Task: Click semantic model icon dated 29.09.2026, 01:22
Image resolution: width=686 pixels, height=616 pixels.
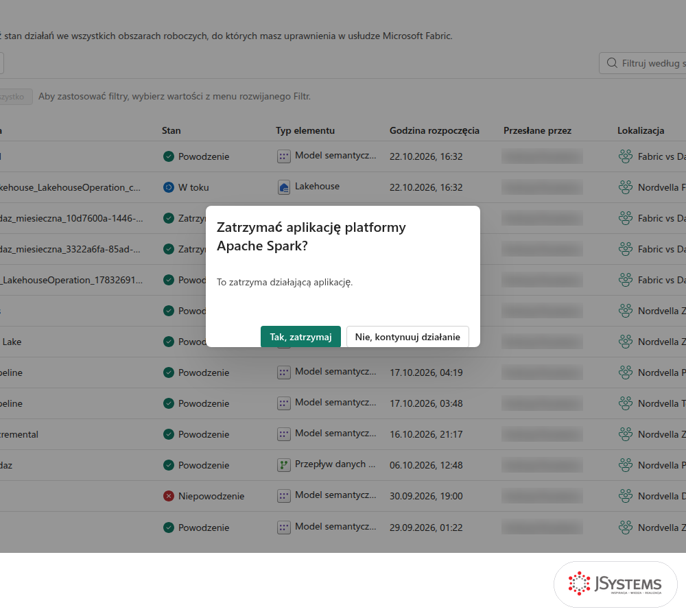Action: tap(284, 528)
